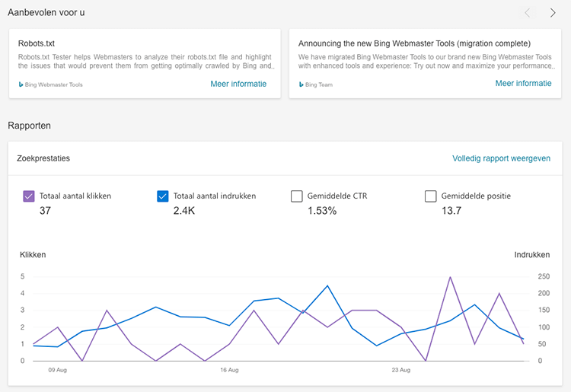This screenshot has width=571, height=392.
Task: Click the Aanbevolen voor u heading
Action: pos(46,12)
